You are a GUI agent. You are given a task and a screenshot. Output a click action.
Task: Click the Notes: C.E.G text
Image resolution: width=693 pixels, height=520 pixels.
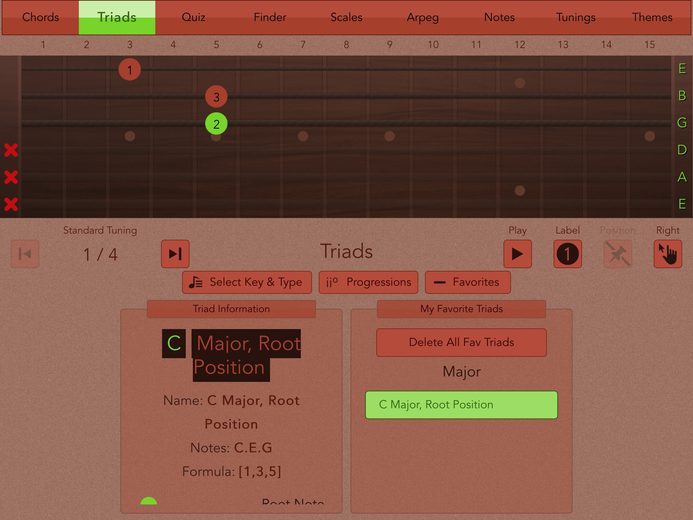231,448
